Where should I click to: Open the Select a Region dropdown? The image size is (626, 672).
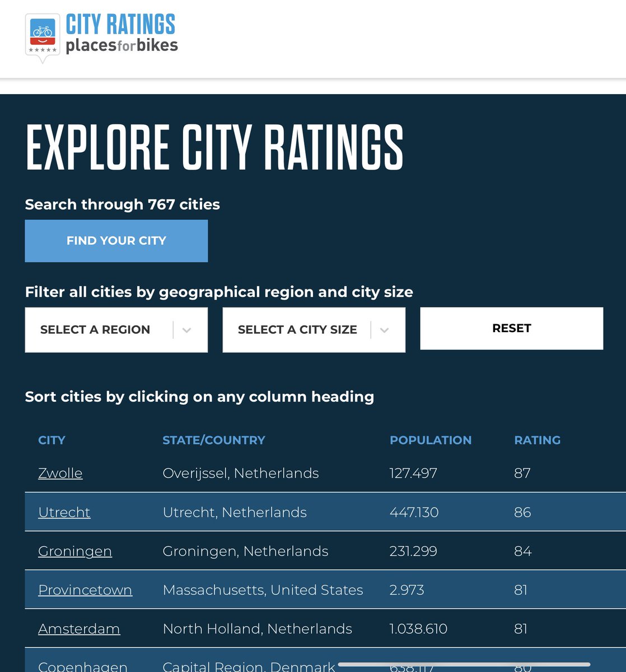coord(116,330)
